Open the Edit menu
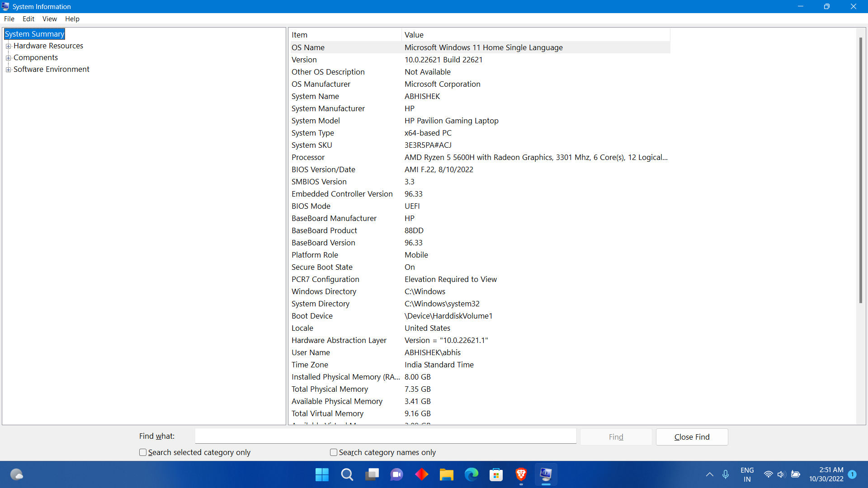The image size is (868, 488). click(x=28, y=19)
